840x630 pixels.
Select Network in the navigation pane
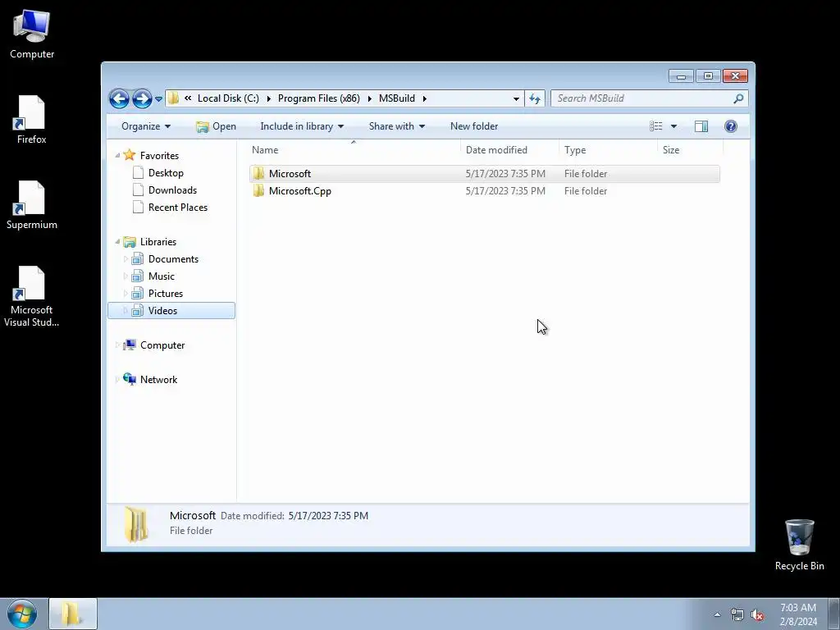tap(158, 380)
